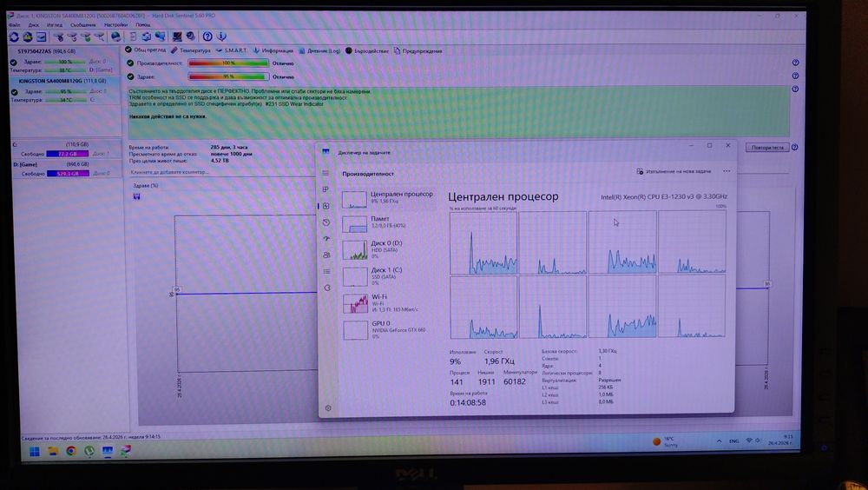Click the Здраве 95% health bar
This screenshot has height=490, width=868.
tap(228, 76)
